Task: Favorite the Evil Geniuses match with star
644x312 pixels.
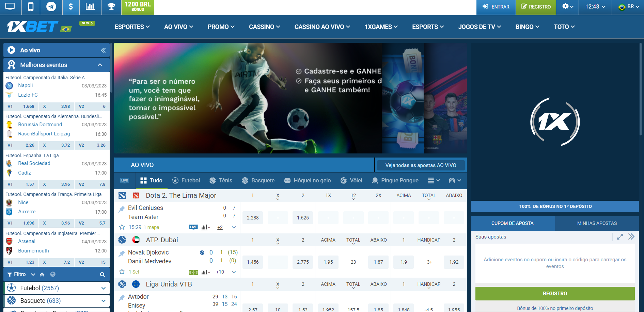Action: point(122,227)
